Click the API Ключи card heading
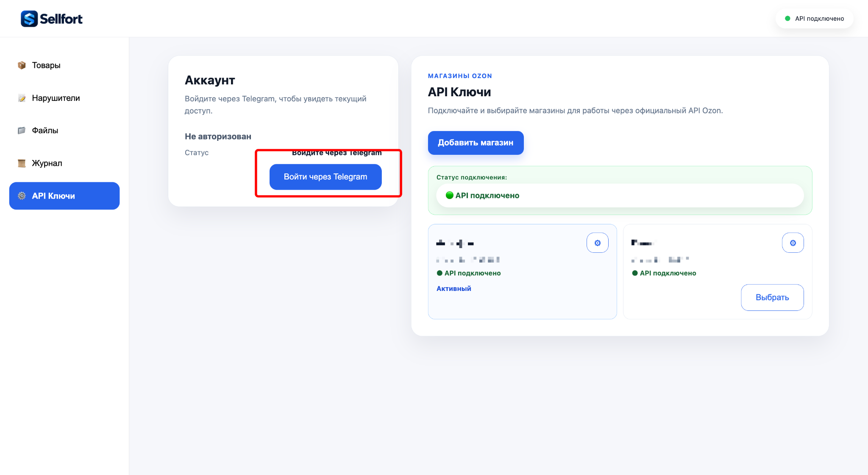This screenshot has width=868, height=475. (x=459, y=92)
